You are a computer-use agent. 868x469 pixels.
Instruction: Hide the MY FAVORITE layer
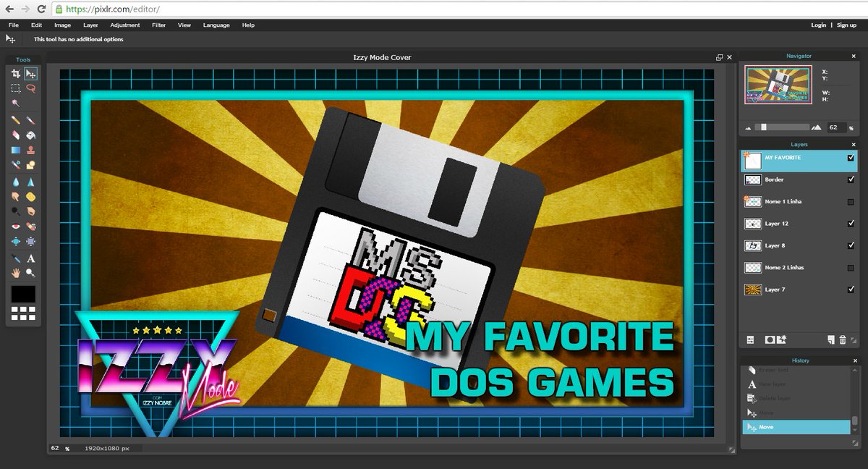coord(851,158)
